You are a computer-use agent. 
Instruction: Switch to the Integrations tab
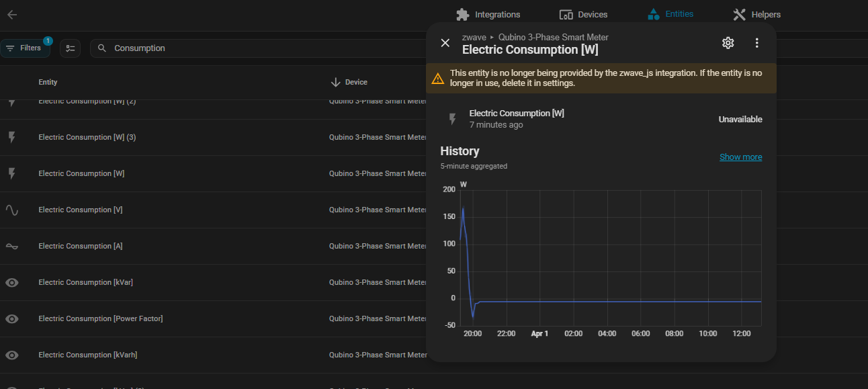pyautogui.click(x=488, y=15)
